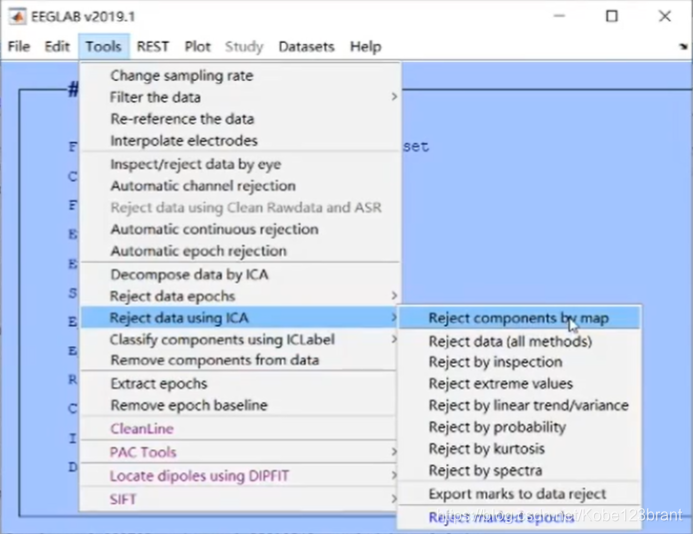The height and width of the screenshot is (534, 693).
Task: Select Interpolate electrodes
Action: pyautogui.click(x=241, y=141)
